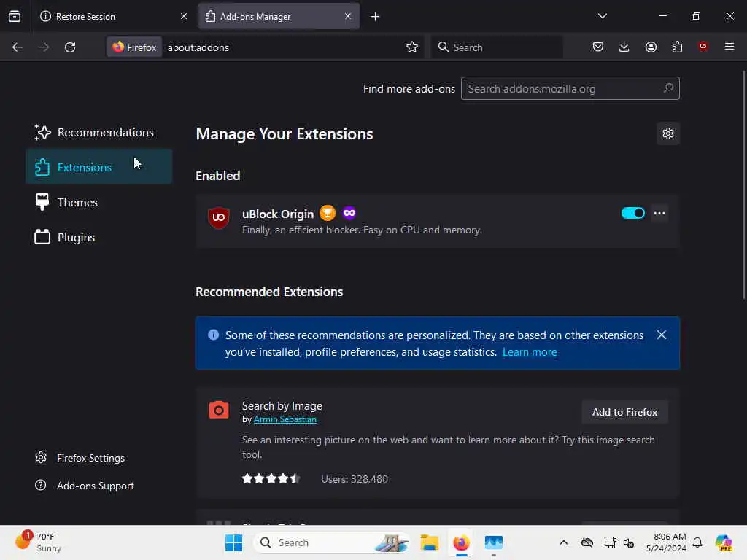Open File Explorer from taskbar

[429, 542]
